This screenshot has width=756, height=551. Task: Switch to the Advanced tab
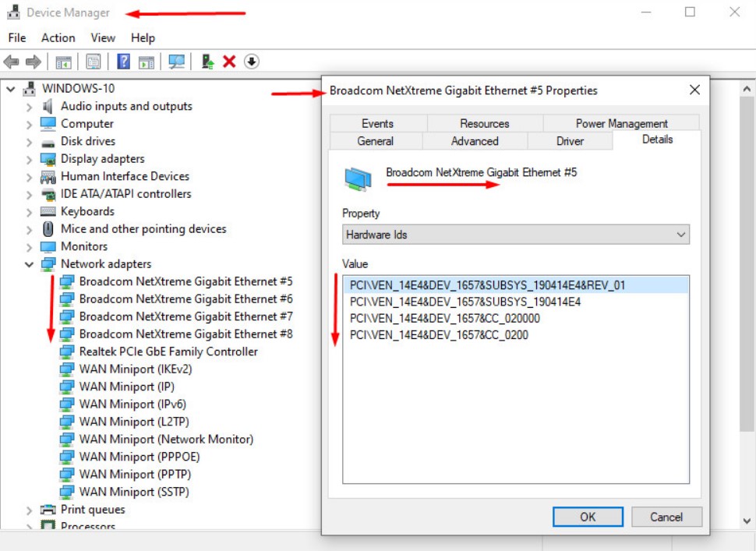(475, 141)
